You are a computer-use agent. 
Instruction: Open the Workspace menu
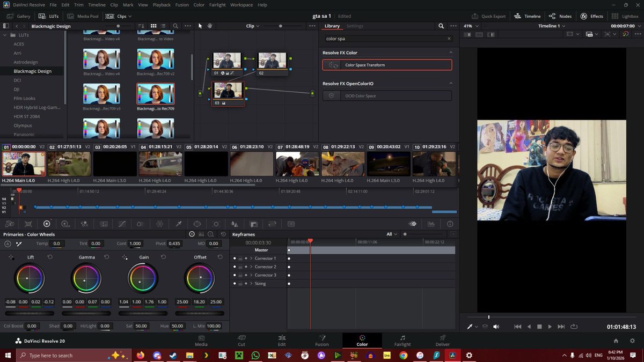241,5
